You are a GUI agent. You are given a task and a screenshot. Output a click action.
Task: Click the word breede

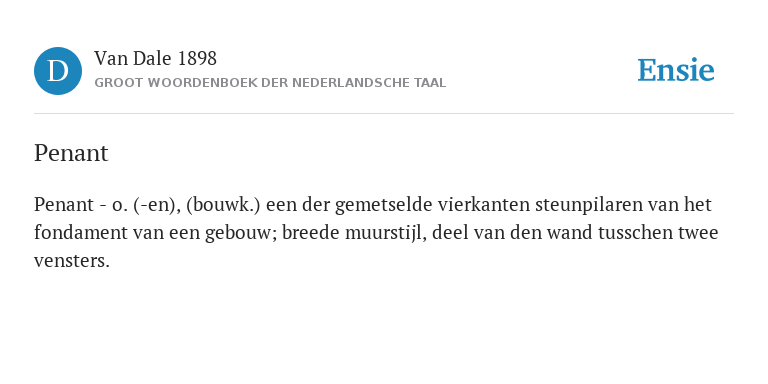tap(311, 233)
